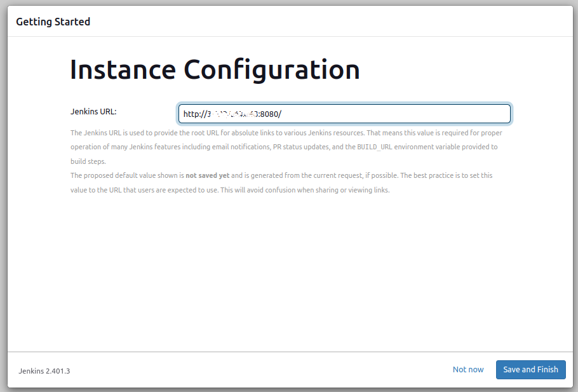
Task: Select the port number 8080 in the URL
Action: click(268, 113)
